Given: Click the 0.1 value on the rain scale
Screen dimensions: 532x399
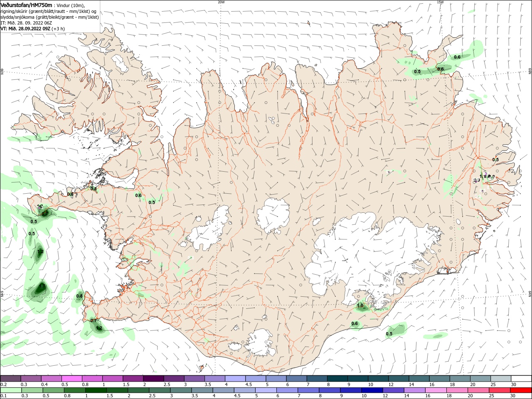Looking at the screenshot, I should pos(3,396).
